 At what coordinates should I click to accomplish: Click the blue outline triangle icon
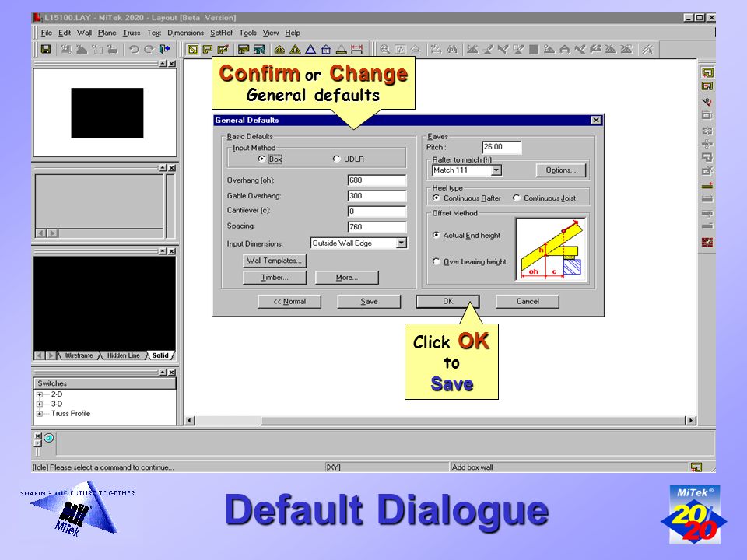tap(310, 49)
